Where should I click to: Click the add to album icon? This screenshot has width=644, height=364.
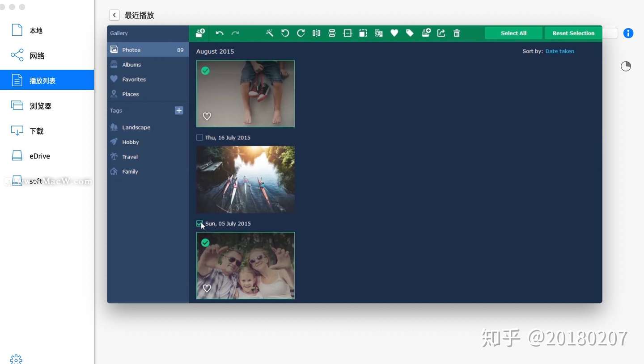tap(426, 33)
